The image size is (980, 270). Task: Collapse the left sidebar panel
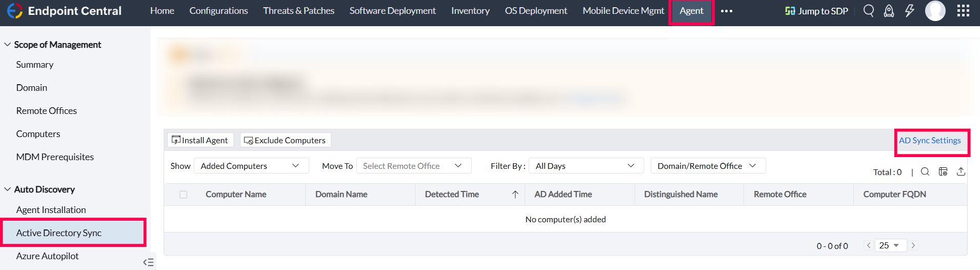(148, 262)
